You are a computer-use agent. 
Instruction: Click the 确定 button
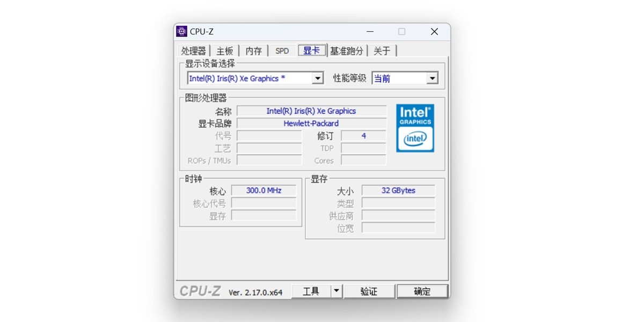pyautogui.click(x=422, y=290)
